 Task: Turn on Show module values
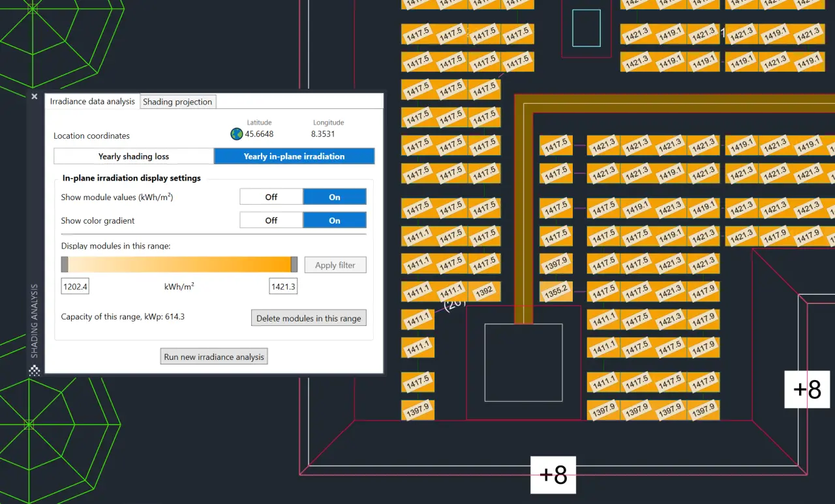click(335, 197)
